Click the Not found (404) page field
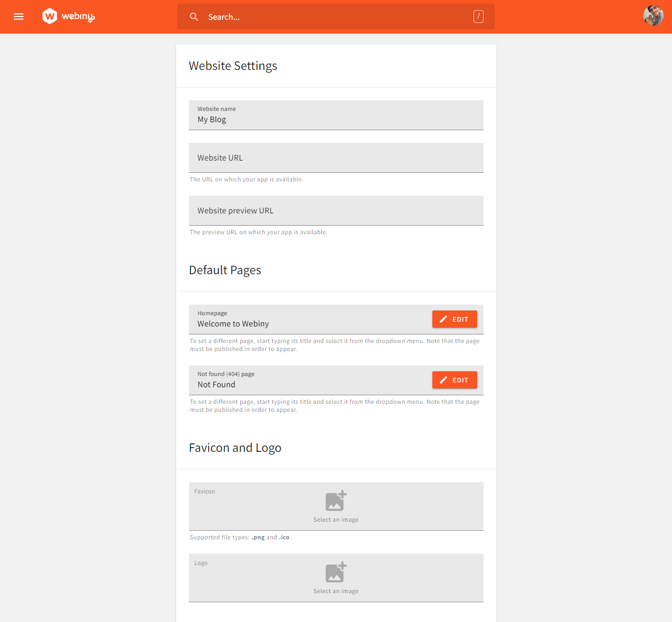Image resolution: width=672 pixels, height=622 pixels. tap(299, 384)
